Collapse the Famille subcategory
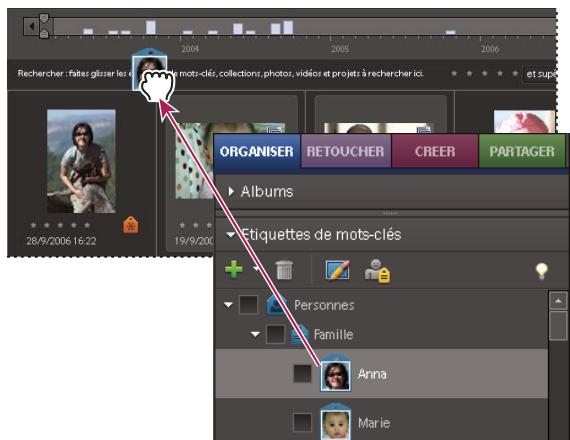This screenshot has height=440, width=570. coord(255,334)
